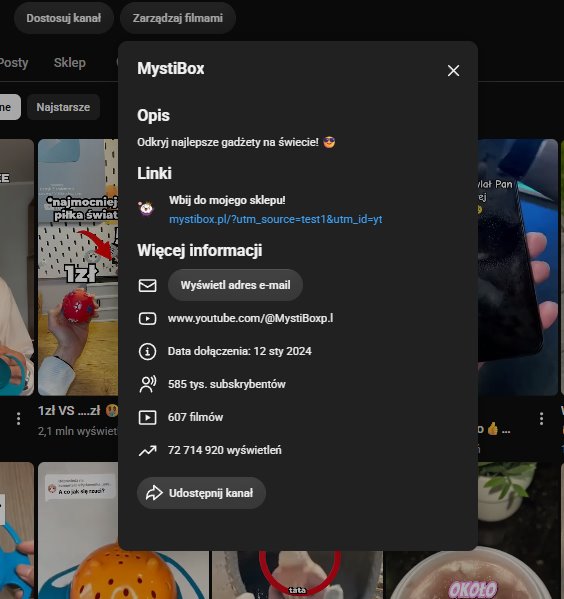Click the envelope email icon
The image size is (564, 599).
click(x=147, y=285)
